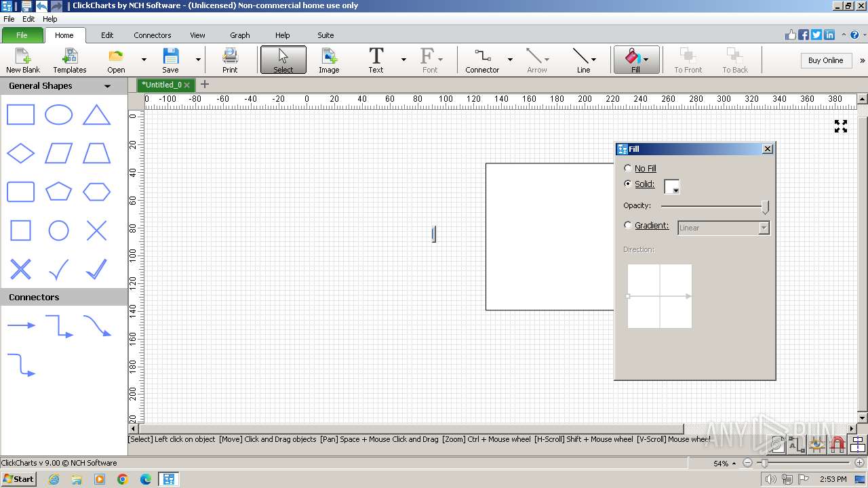Pick the hexagon shape
The height and width of the screenshot is (488, 868).
pos(96,192)
